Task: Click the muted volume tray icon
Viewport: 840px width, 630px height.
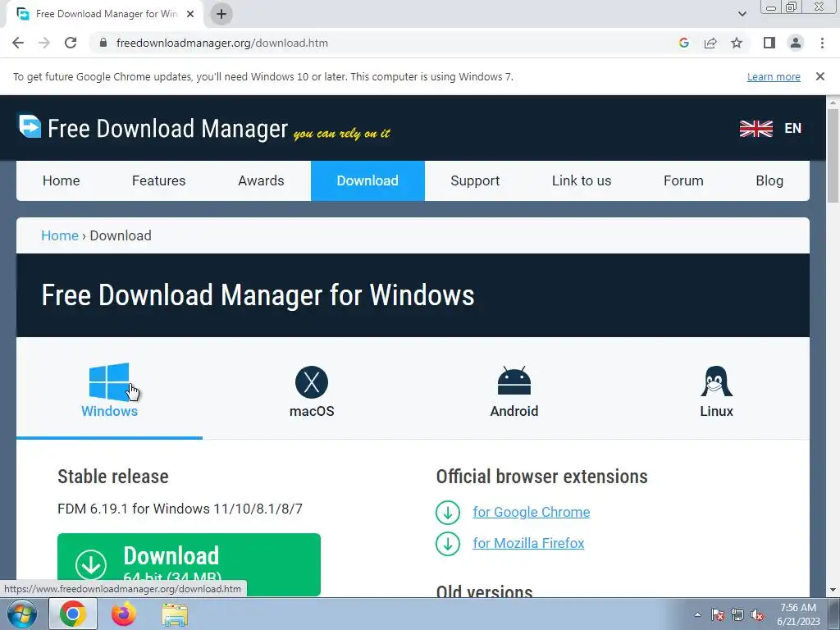Action: [x=757, y=614]
